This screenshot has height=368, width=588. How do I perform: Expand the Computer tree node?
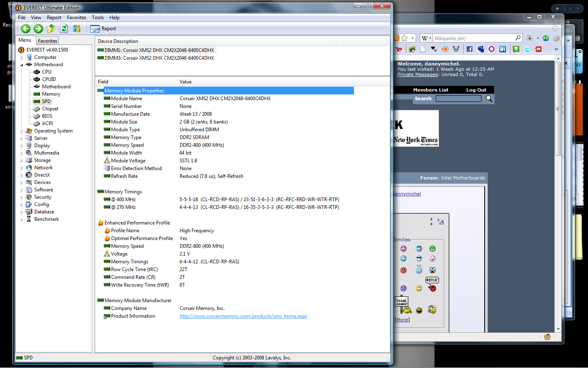click(22, 58)
